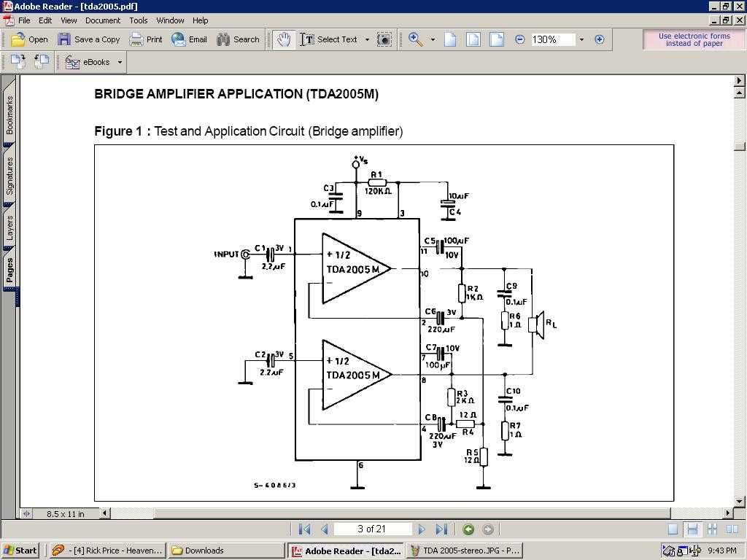Show the Pages side tab
747x560 pixels.
click(9, 270)
